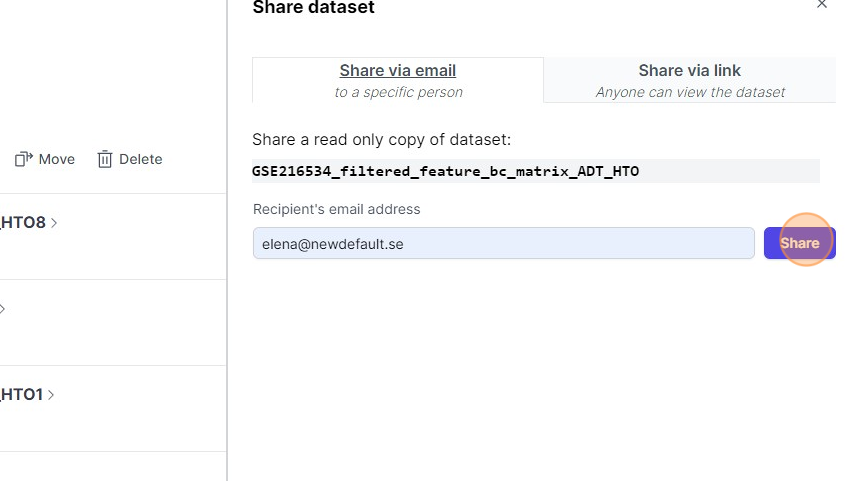Expand the chevron next to HTO8
The width and height of the screenshot is (860, 481).
click(x=54, y=223)
